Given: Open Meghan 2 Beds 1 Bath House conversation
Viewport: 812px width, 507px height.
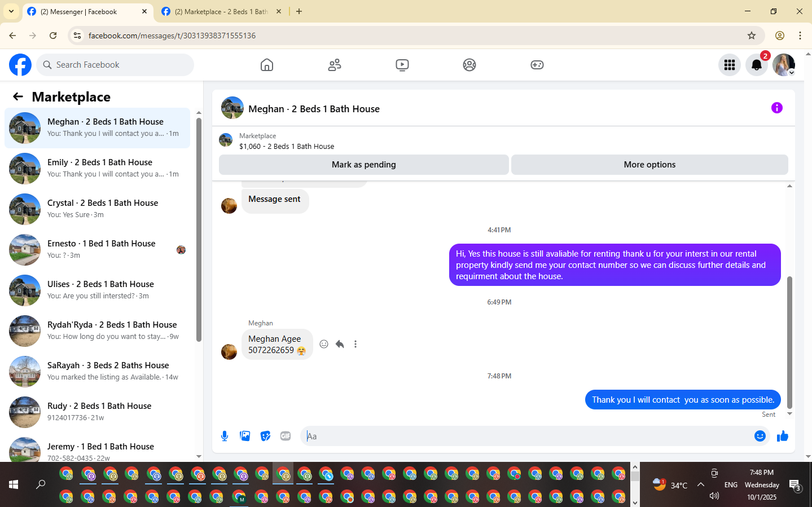Looking at the screenshot, I should pyautogui.click(x=97, y=128).
